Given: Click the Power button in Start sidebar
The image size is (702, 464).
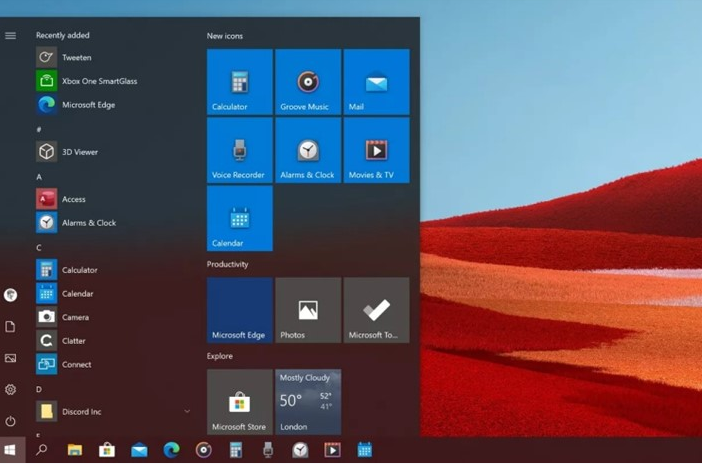Looking at the screenshot, I should [10, 421].
